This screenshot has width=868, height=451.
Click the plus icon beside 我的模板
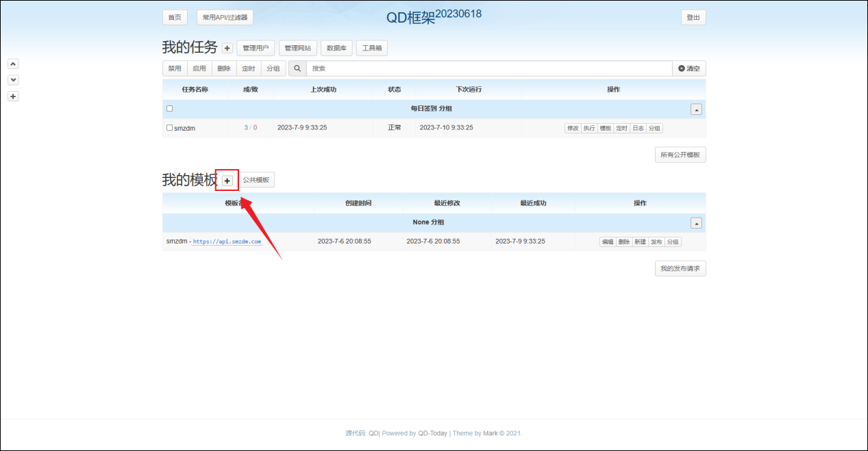coord(227,181)
